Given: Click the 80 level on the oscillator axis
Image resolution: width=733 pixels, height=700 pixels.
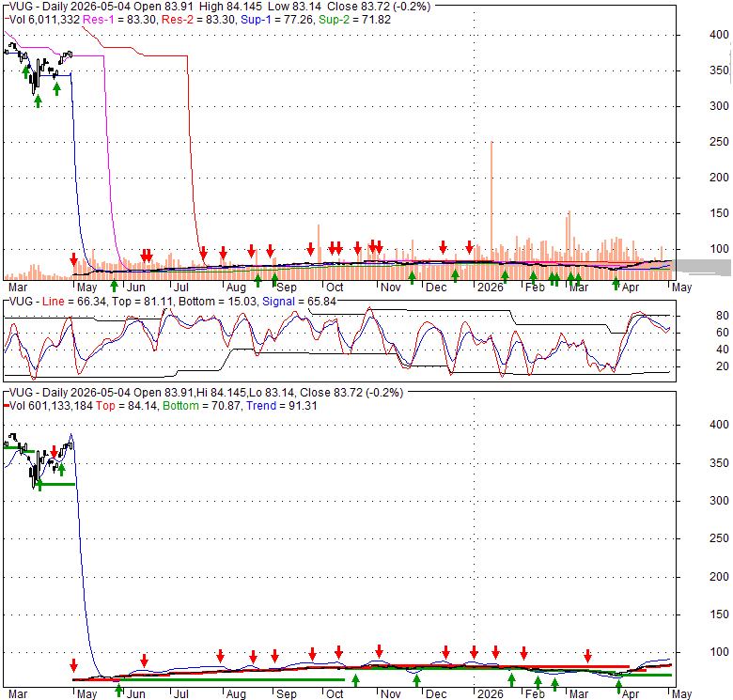Looking at the screenshot, I should pyautogui.click(x=723, y=316).
